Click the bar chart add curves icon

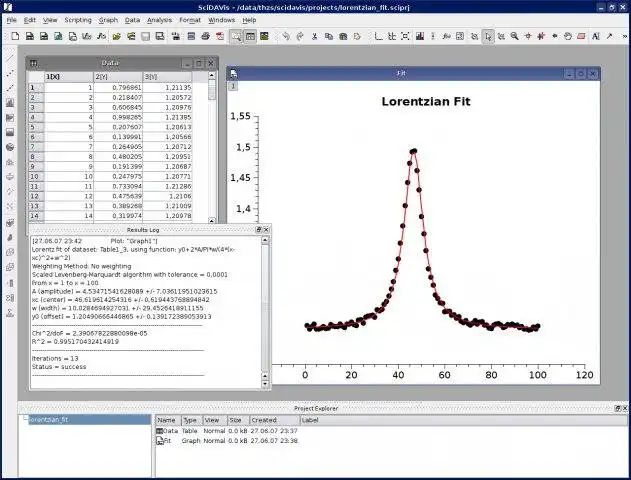point(420,36)
